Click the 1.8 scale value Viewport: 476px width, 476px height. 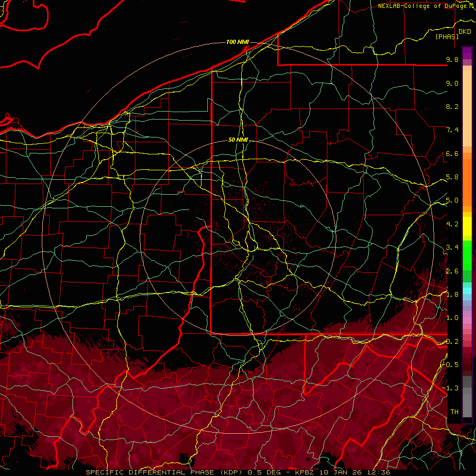pos(452,295)
